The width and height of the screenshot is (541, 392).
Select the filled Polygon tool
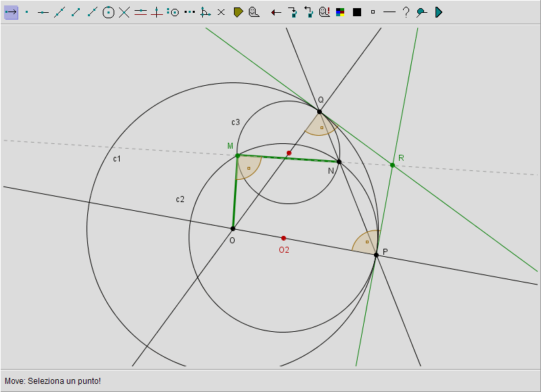[238, 12]
